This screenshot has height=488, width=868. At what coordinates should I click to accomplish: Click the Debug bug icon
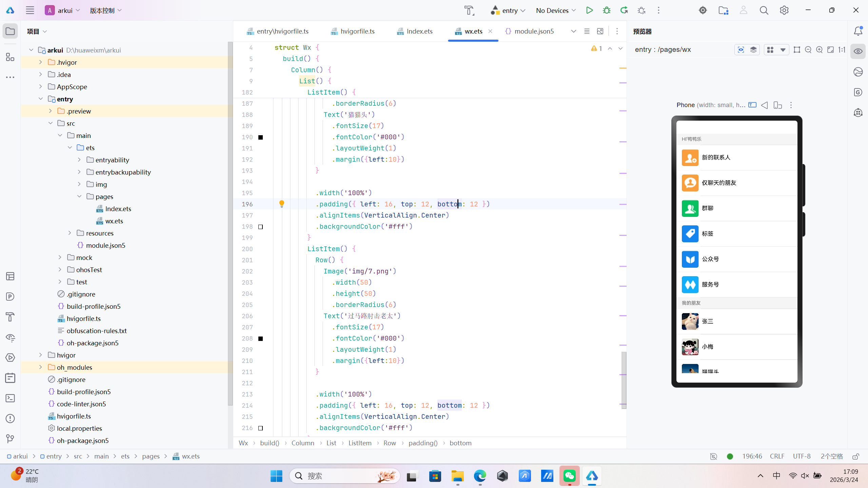click(607, 10)
